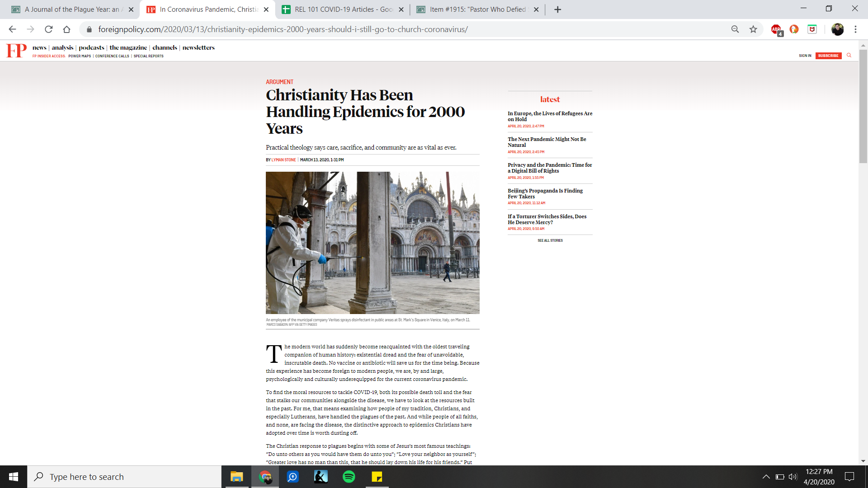Screen dimensions: 868x488
Task: Click the page vertical scrollbar thumb
Action: tap(863, 106)
